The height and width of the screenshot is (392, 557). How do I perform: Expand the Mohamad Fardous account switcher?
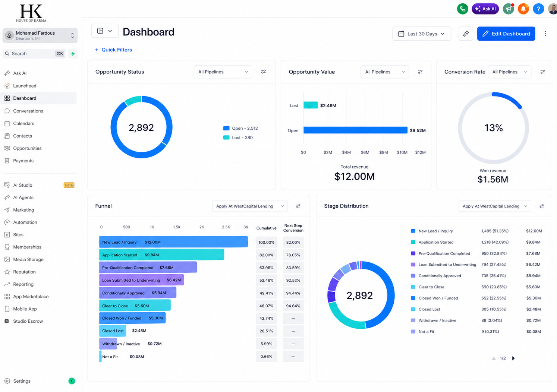[40, 35]
